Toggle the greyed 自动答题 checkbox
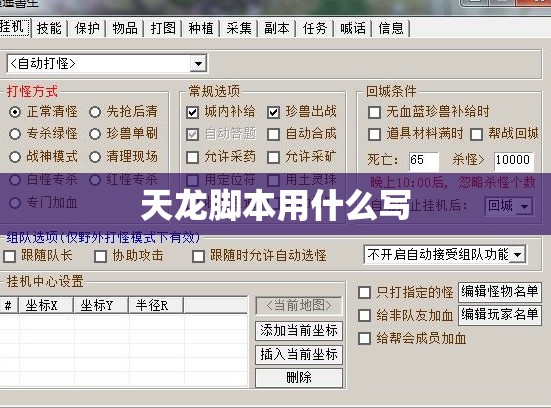 point(192,134)
